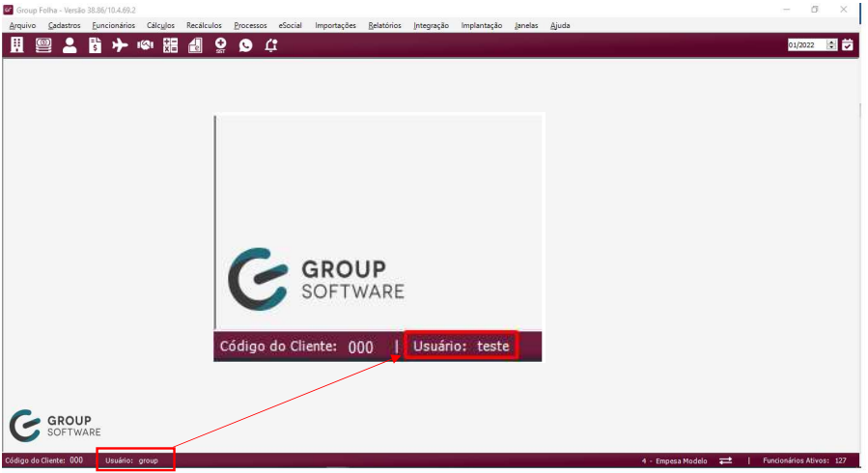The width and height of the screenshot is (868, 473).
Task: Open the employee person icon in toolbar
Action: [70, 44]
